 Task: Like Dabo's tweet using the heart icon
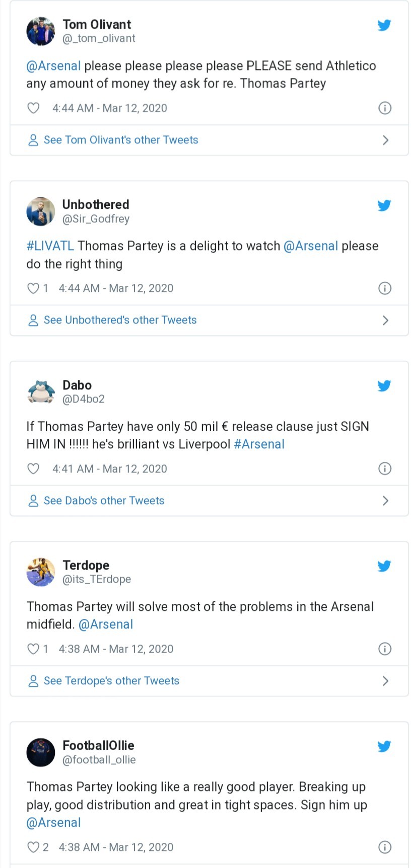[33, 468]
